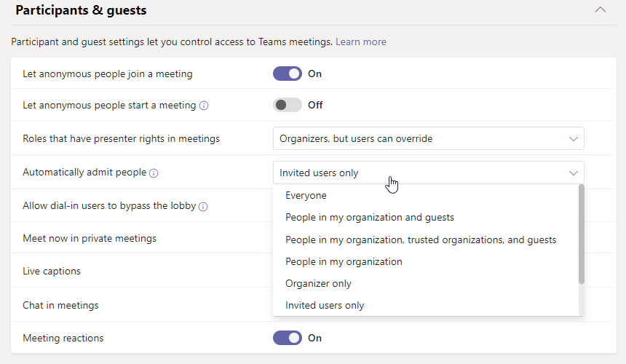
Task: Toggle off Let anonymous people join a meeting
Action: click(x=287, y=74)
